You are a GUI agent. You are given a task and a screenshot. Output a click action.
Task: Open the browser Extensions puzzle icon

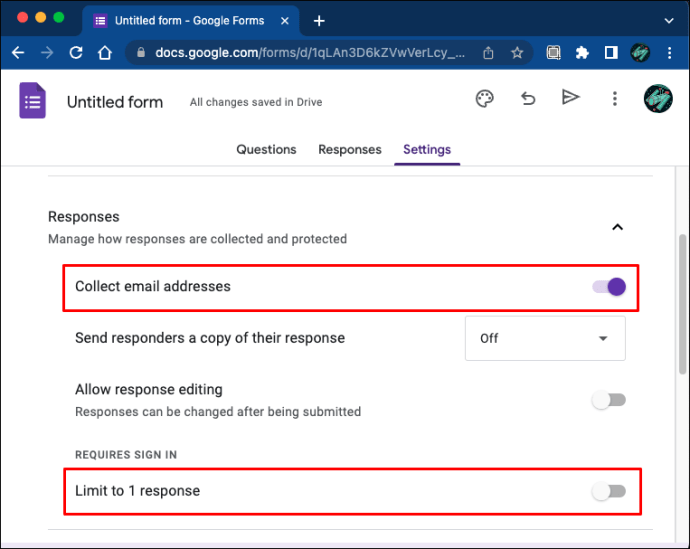[582, 53]
